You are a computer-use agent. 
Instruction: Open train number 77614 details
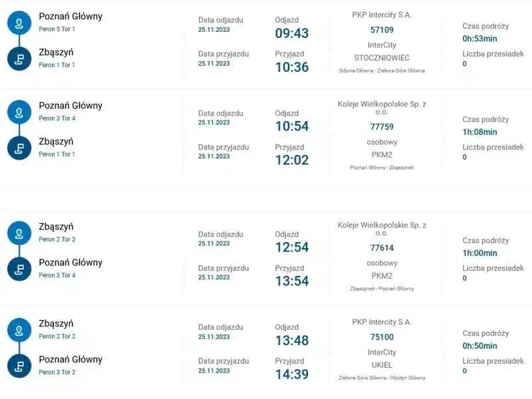pos(382,248)
